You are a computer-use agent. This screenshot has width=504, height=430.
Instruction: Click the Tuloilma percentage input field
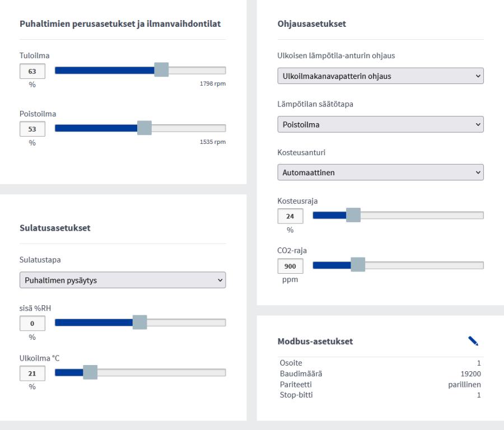coord(32,72)
